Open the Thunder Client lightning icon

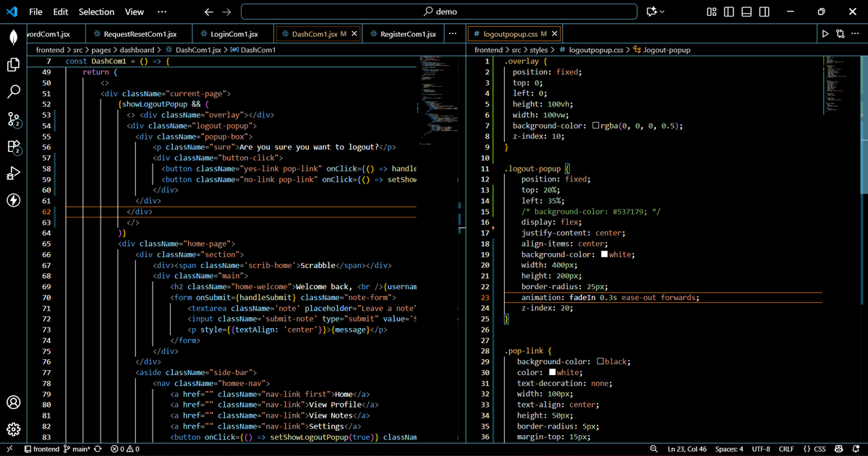13,200
